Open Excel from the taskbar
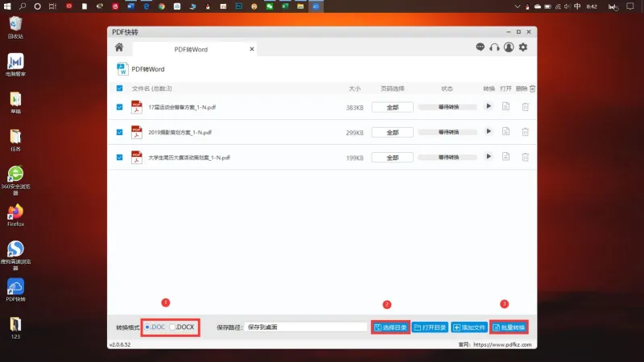 285,6
